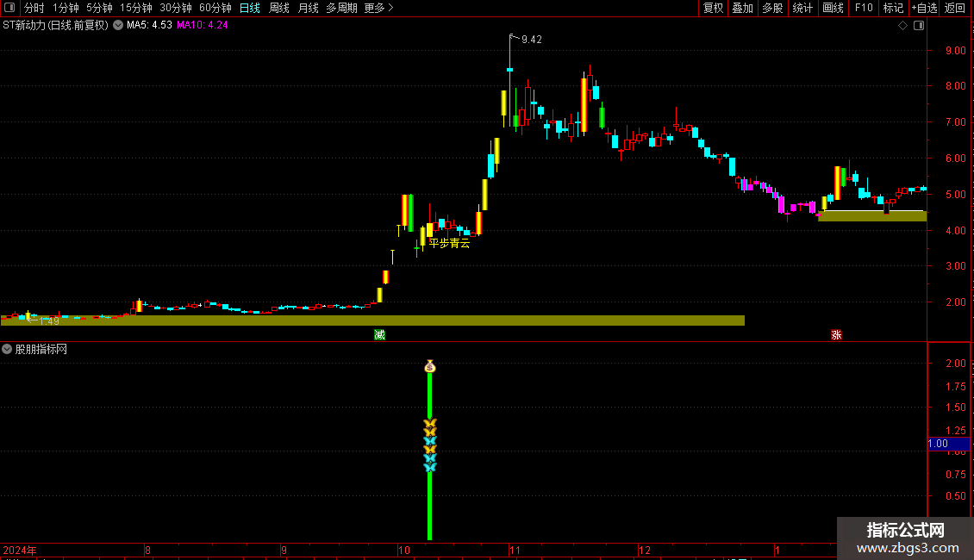Click the panel layout icon at top-left

point(9,8)
